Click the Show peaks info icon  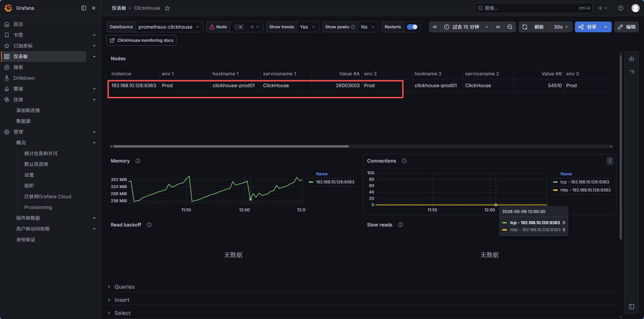tap(353, 27)
